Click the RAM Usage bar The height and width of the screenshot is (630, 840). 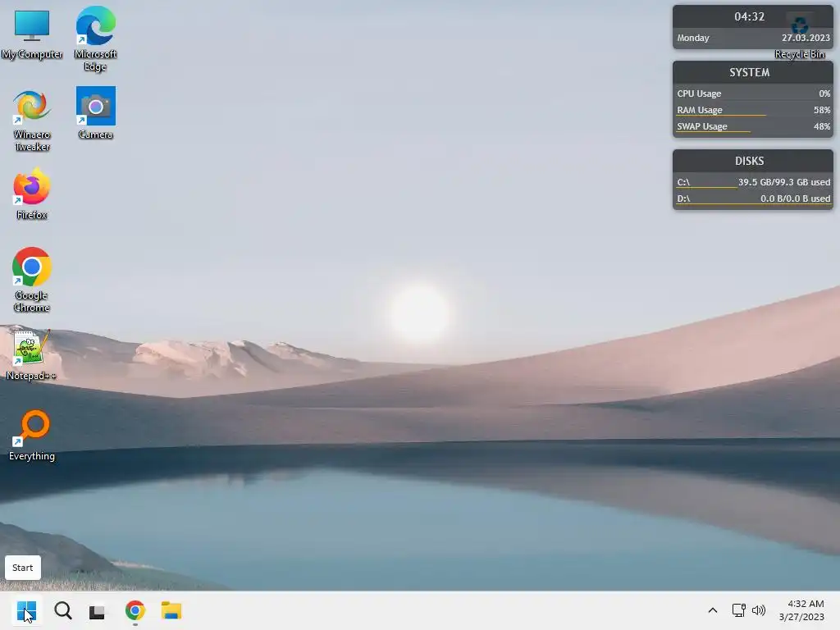click(753, 110)
